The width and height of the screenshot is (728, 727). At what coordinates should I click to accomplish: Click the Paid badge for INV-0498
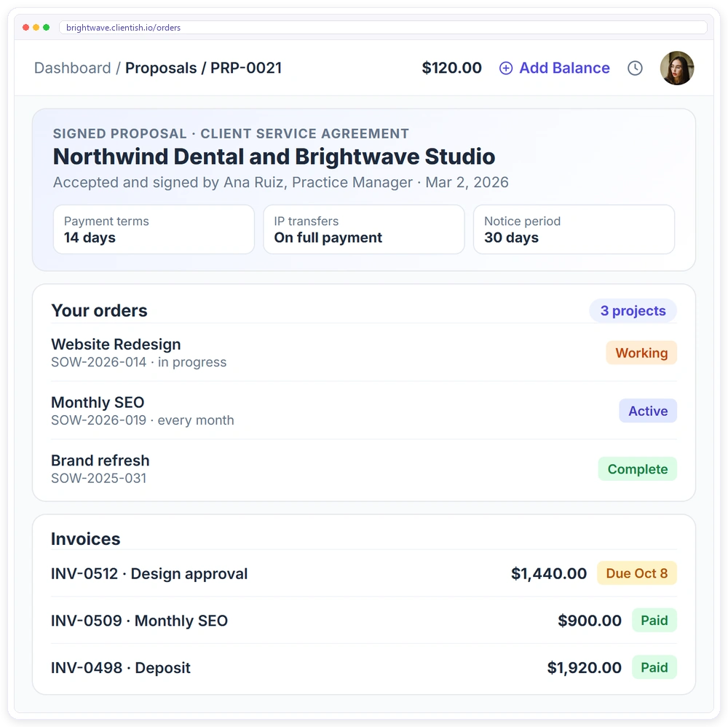coord(654,667)
